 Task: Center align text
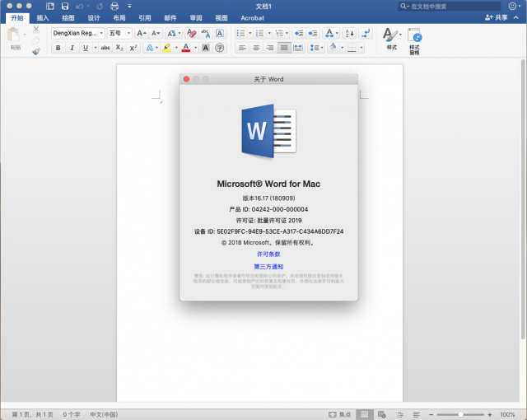pos(256,48)
